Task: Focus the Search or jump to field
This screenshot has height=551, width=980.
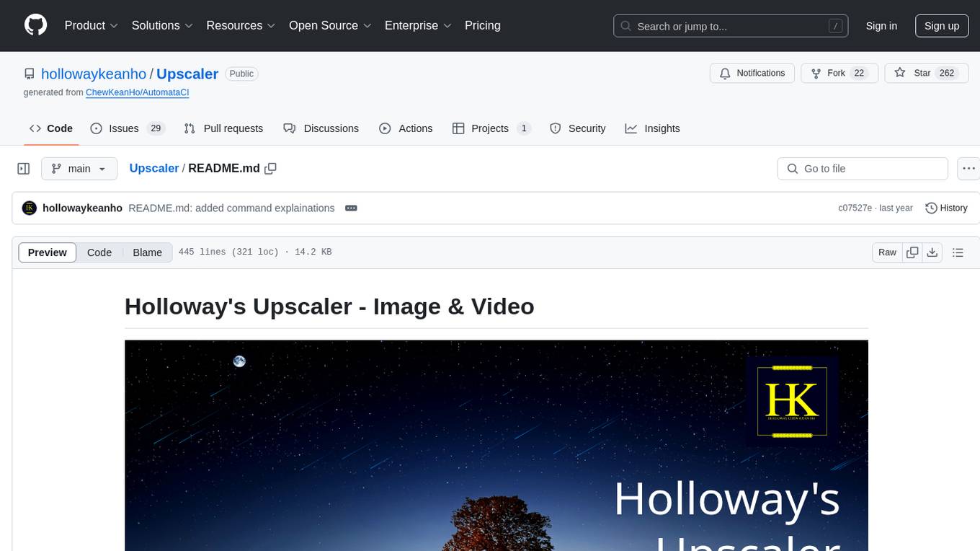Action: [732, 26]
